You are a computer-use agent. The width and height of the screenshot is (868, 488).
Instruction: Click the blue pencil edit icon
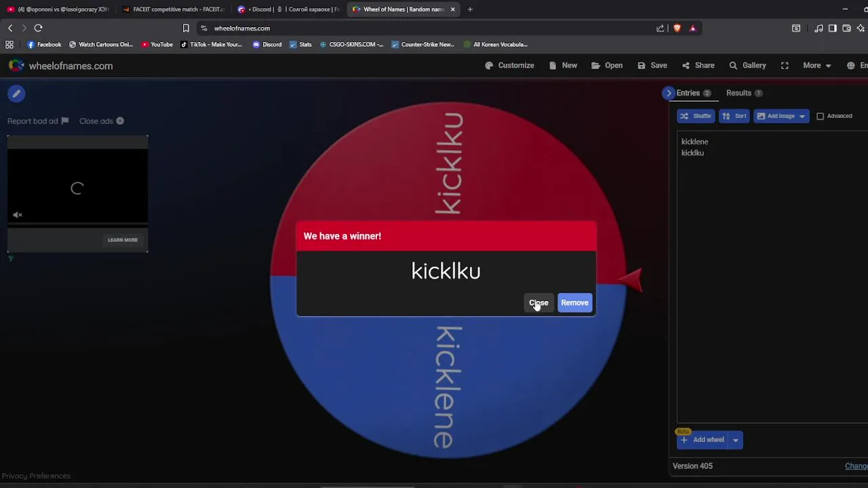tap(17, 94)
